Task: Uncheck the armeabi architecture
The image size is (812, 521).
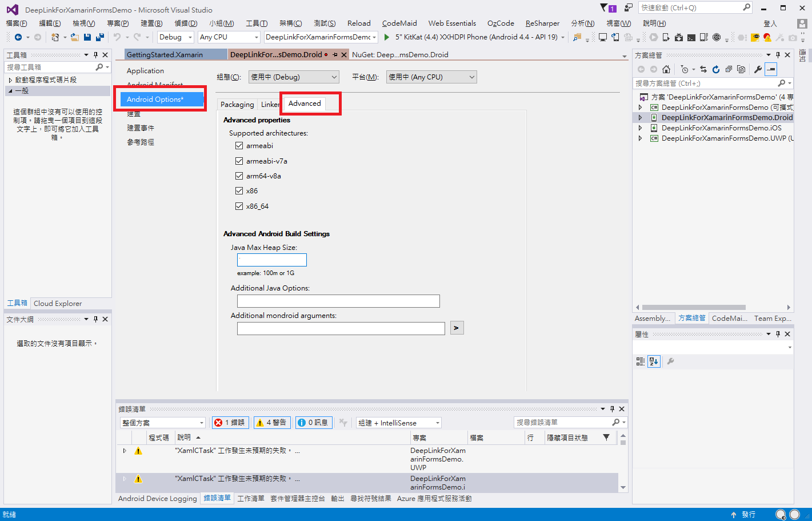Action: pyautogui.click(x=239, y=146)
